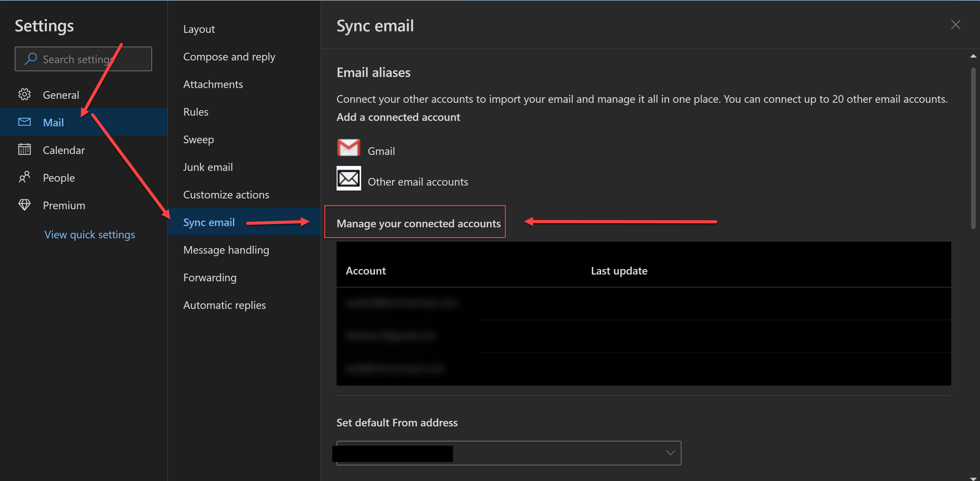Click the Last update column header
980x481 pixels.
[x=619, y=271]
